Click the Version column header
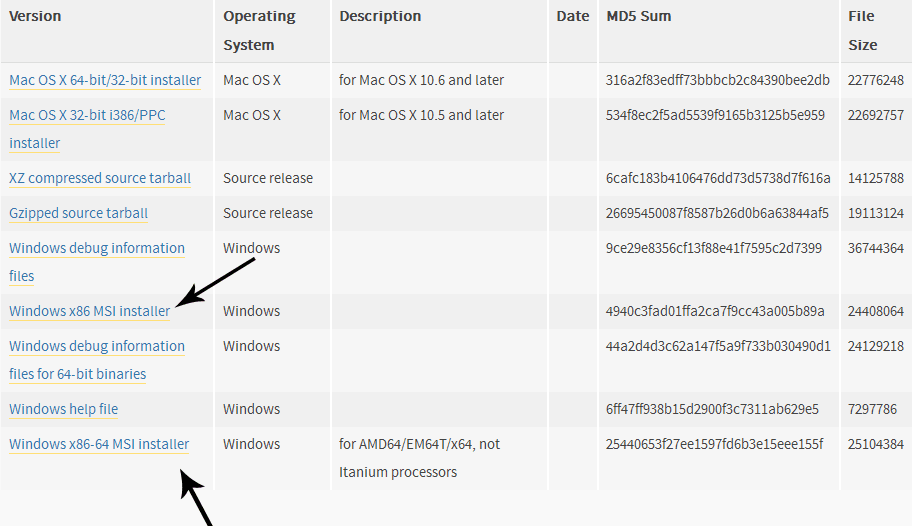Screen dimensions: 912x526 pyautogui.click(x=35, y=16)
